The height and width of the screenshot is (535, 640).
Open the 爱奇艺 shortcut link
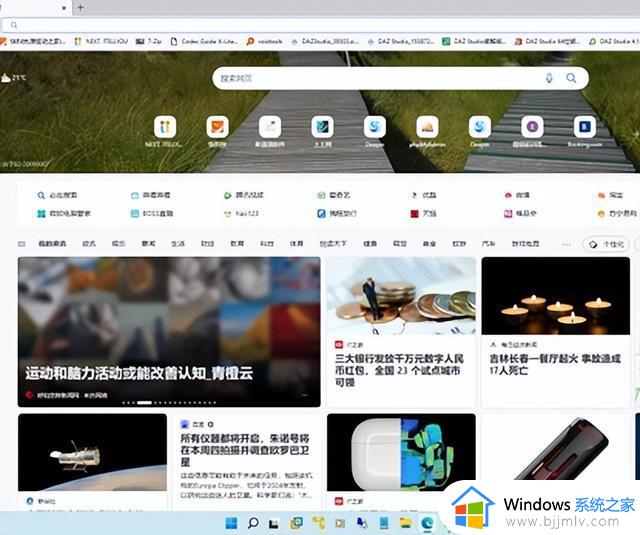[334, 195]
